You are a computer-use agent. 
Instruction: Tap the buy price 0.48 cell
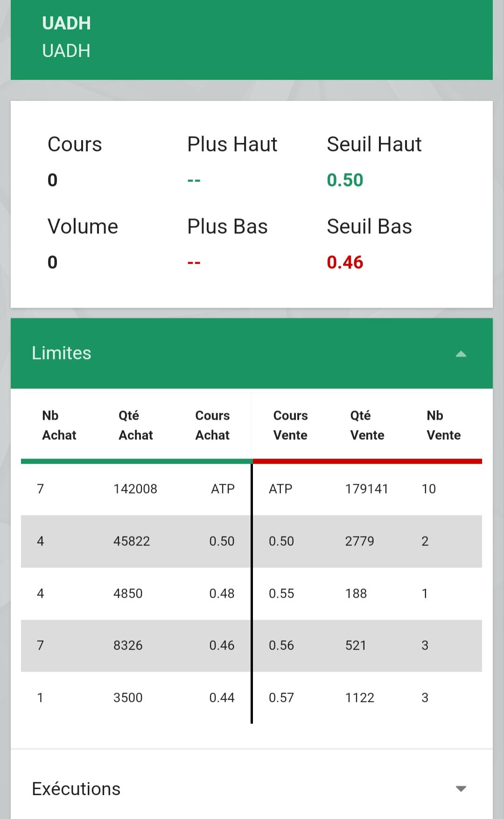[x=222, y=593]
